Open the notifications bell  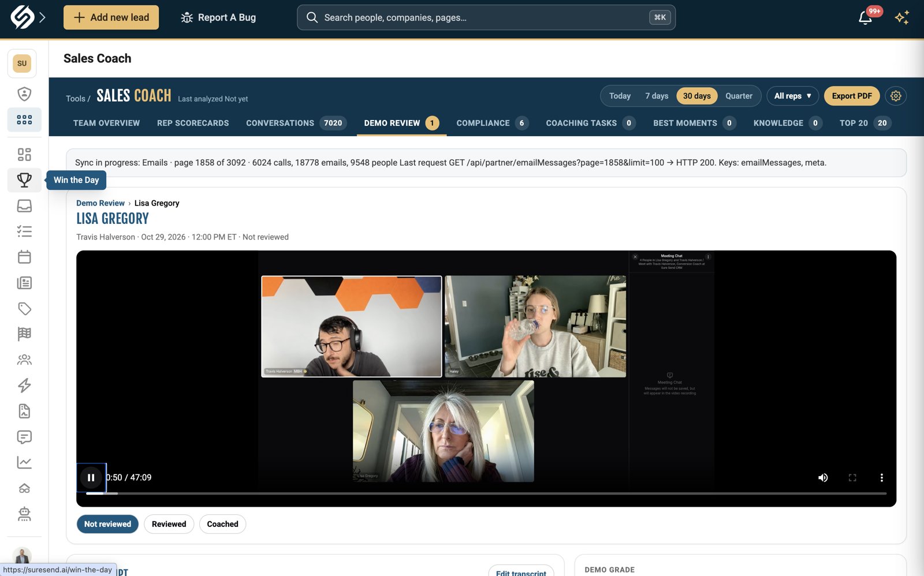pos(865,17)
